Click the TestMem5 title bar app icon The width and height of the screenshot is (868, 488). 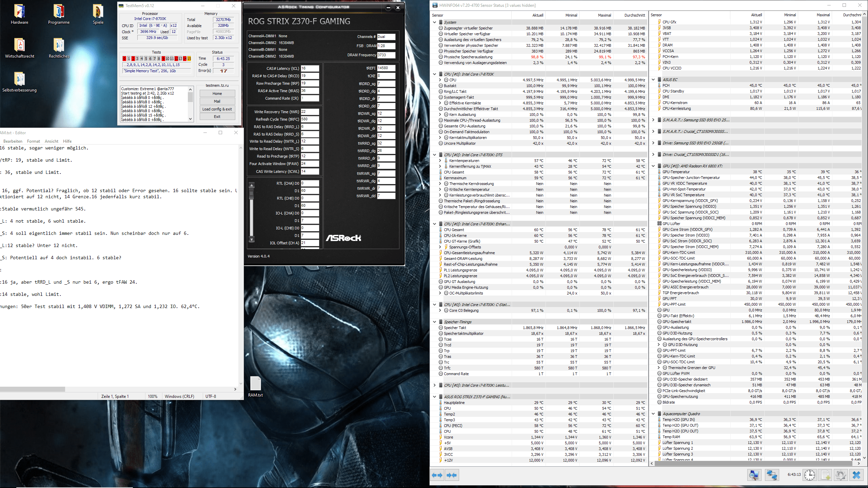[121, 5]
